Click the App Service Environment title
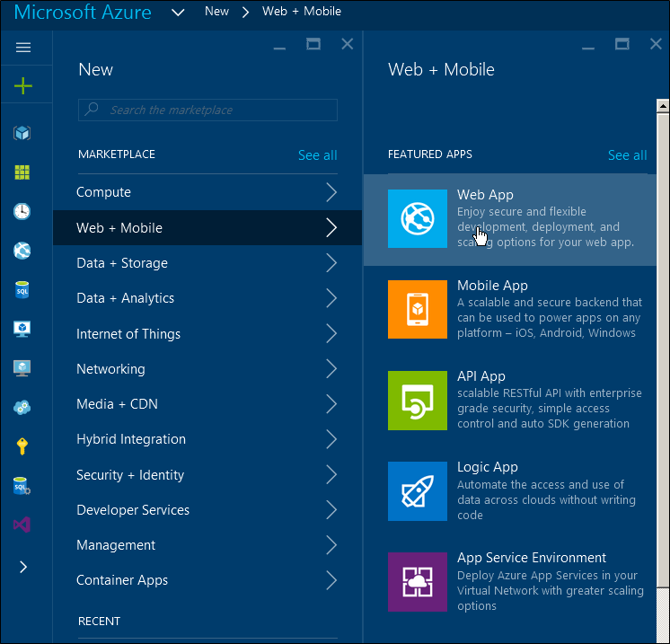This screenshot has width=670, height=644. coord(532,558)
